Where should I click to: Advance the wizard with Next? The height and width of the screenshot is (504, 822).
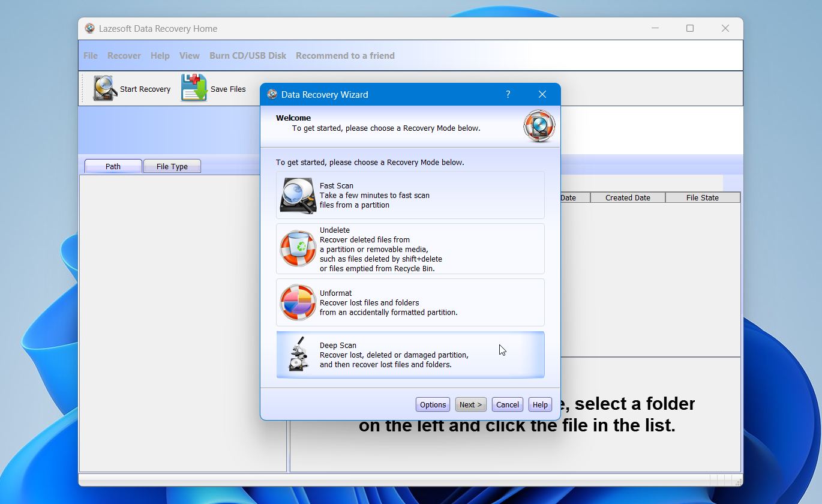click(x=470, y=404)
